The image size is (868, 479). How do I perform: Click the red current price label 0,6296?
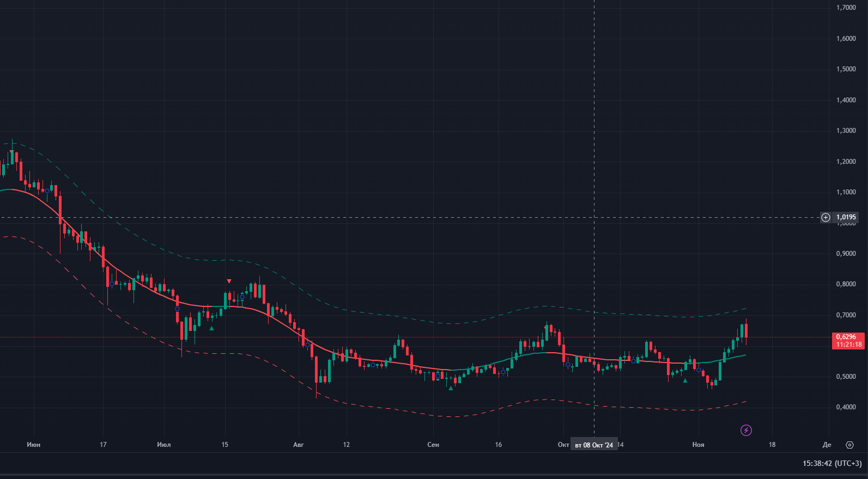click(848, 341)
